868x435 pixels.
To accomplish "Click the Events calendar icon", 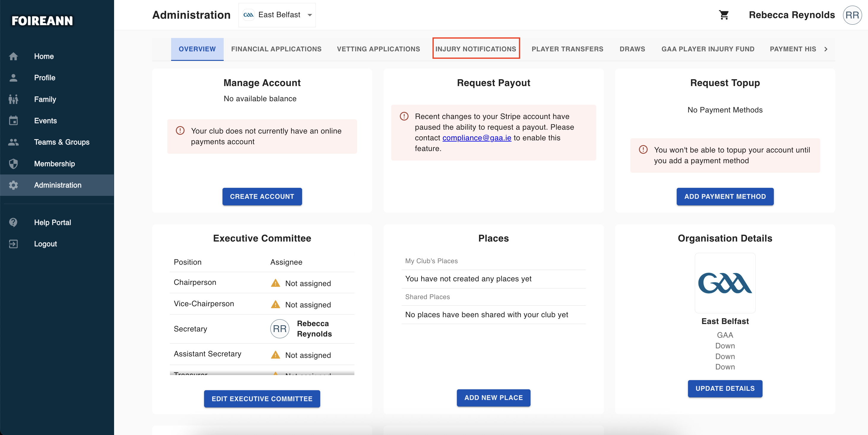I will (13, 120).
